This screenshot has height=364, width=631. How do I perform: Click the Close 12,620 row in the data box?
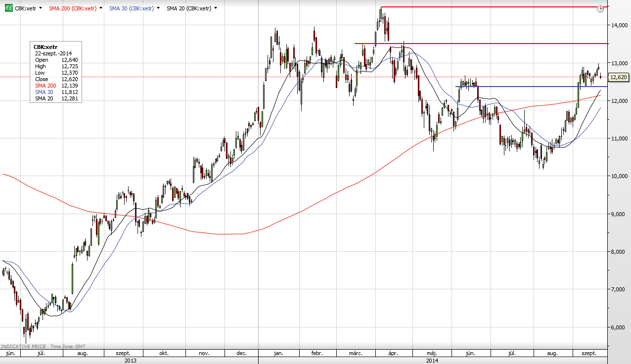pyautogui.click(x=56, y=79)
